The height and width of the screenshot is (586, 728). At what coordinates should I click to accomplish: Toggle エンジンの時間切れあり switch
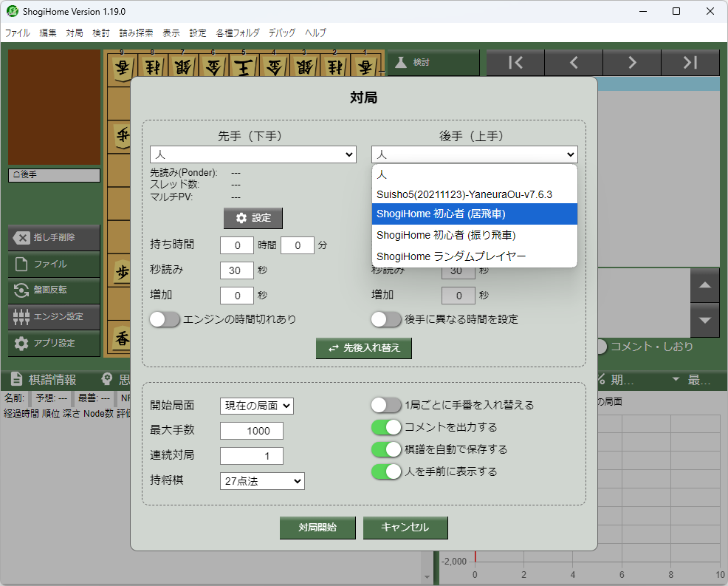click(x=165, y=320)
